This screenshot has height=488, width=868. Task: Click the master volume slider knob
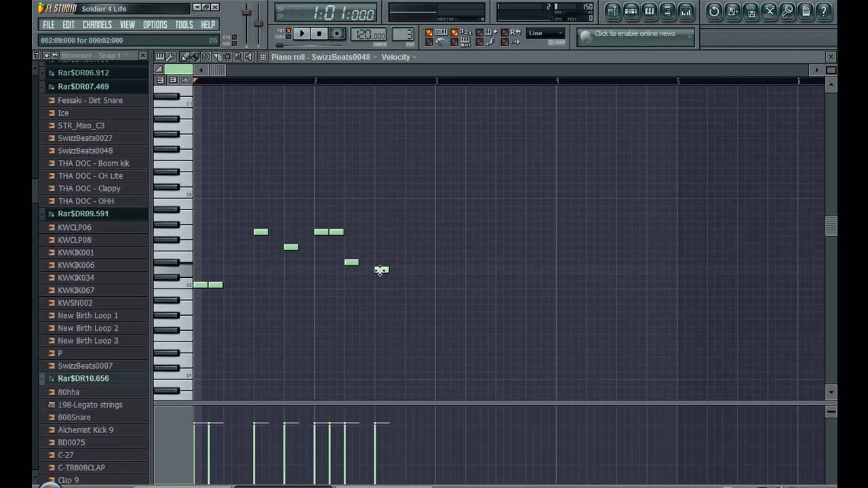[246, 12]
